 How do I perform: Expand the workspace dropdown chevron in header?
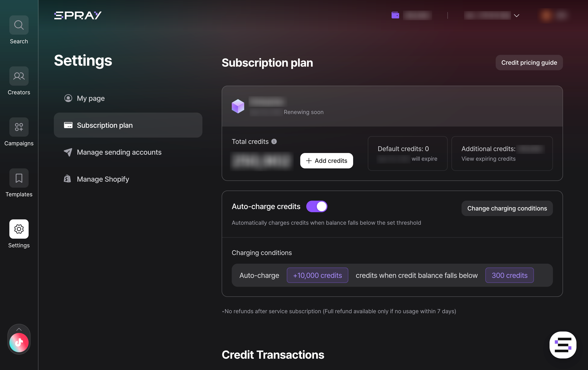pyautogui.click(x=516, y=16)
